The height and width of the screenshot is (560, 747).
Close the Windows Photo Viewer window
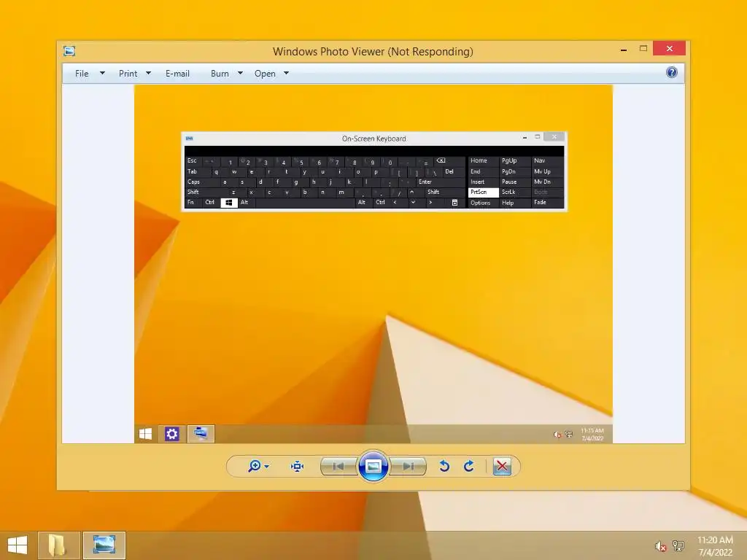pyautogui.click(x=670, y=49)
